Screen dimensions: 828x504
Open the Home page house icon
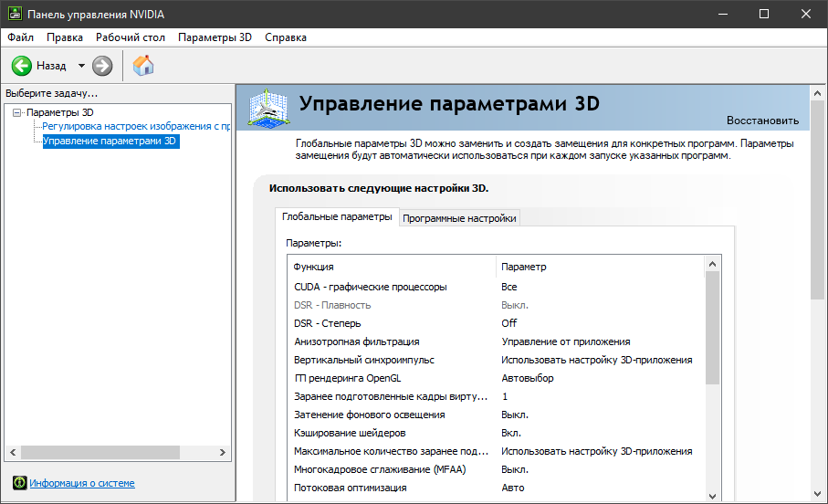(x=143, y=66)
